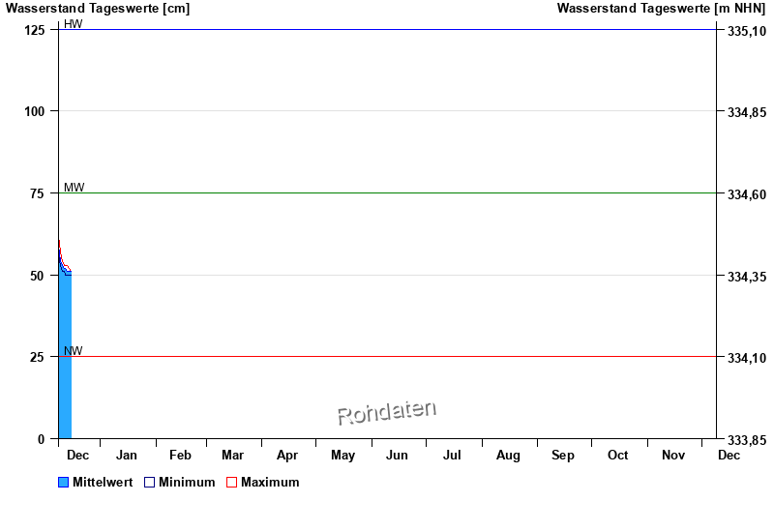Click the May month axis label
Viewport: 774px width, 532px height.
point(342,456)
